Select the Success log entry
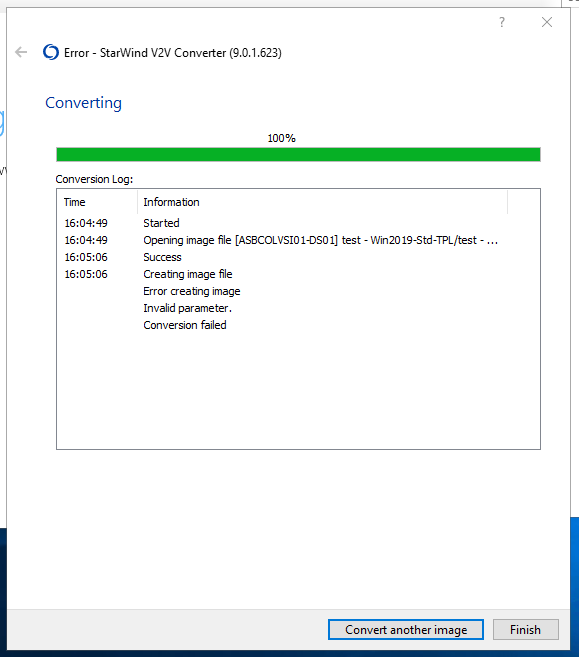Image resolution: width=579 pixels, height=657 pixels. [x=162, y=257]
